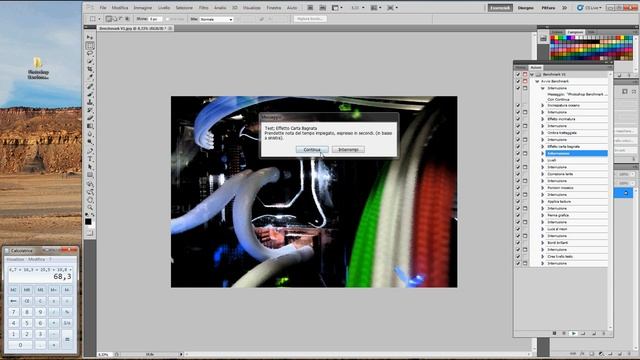This screenshot has width=640, height=360.
Task: Select the Quick Selection tool
Action: pyautogui.click(x=90, y=61)
